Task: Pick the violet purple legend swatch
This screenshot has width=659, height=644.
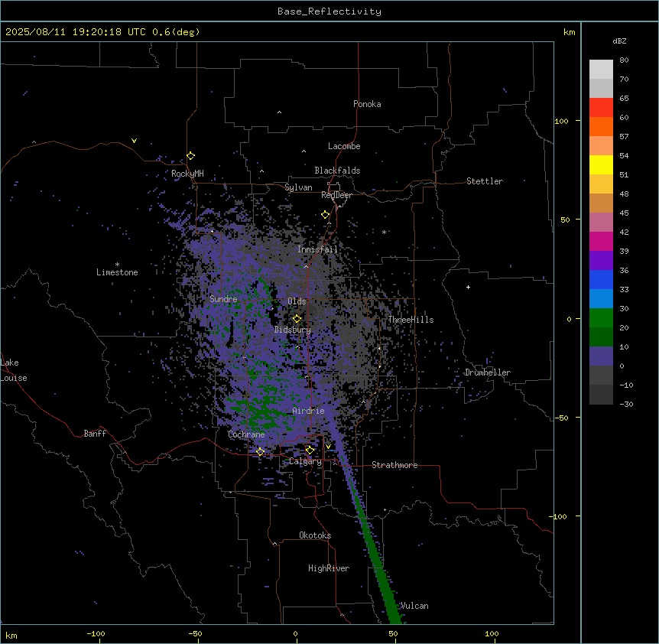Action: [x=601, y=261]
